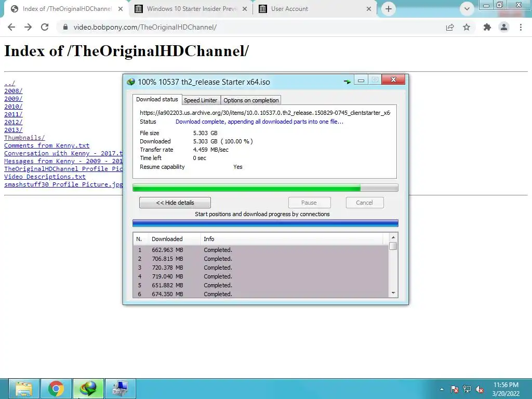Click the Chrome forward arrow

[28, 27]
